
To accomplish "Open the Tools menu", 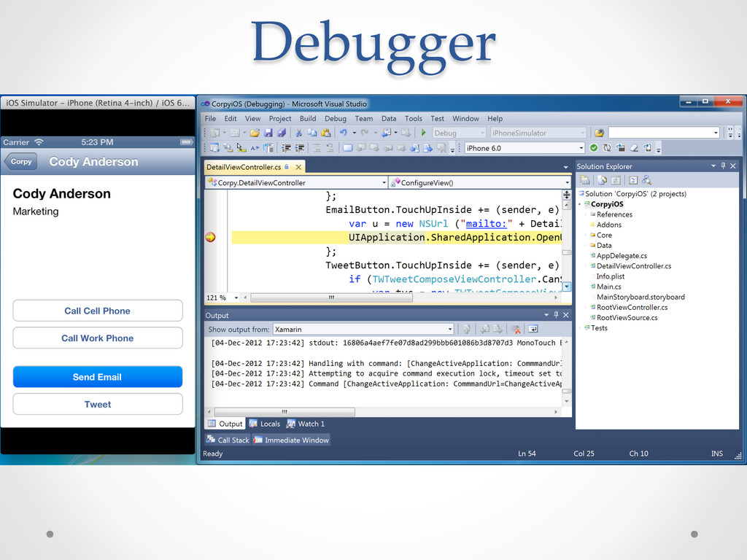I will 413,119.
